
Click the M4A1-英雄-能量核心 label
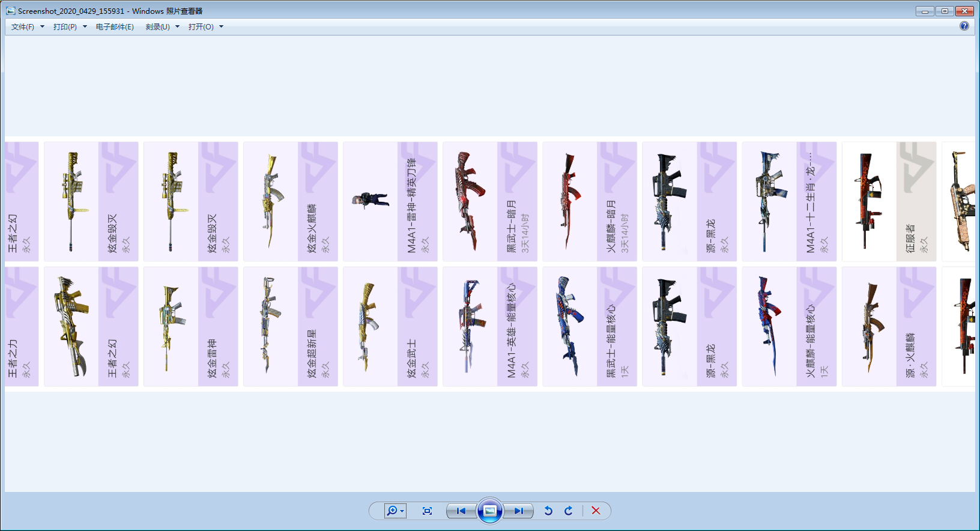[511, 330]
